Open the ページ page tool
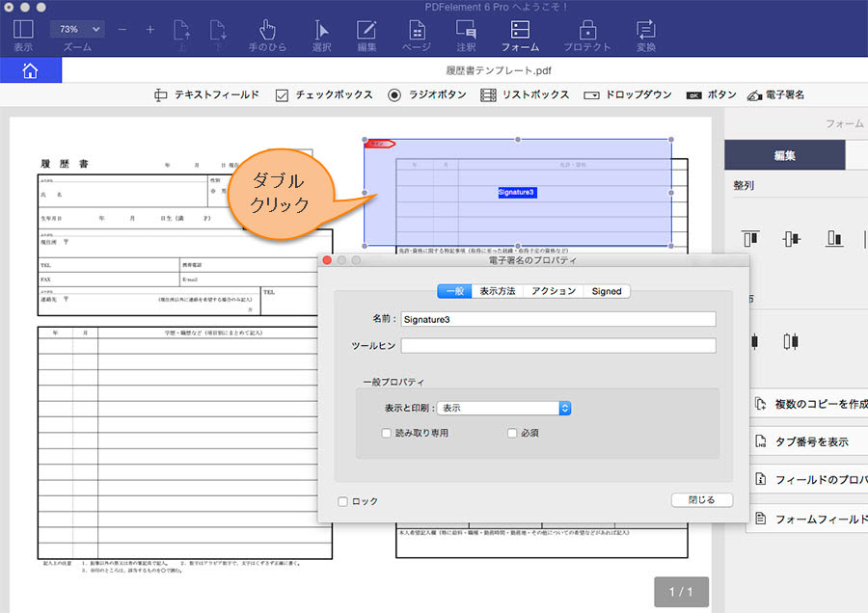 click(x=417, y=35)
